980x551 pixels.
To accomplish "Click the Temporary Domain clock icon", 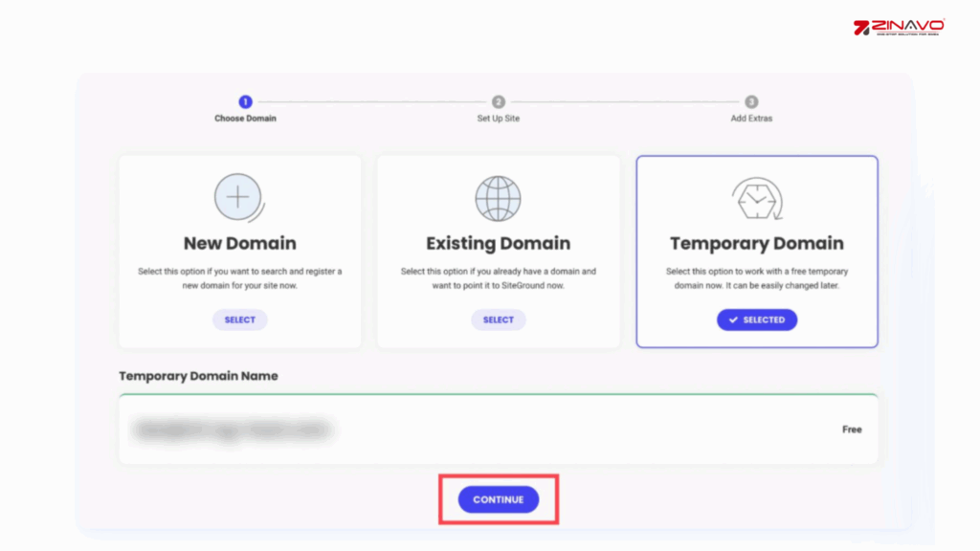I will point(756,199).
